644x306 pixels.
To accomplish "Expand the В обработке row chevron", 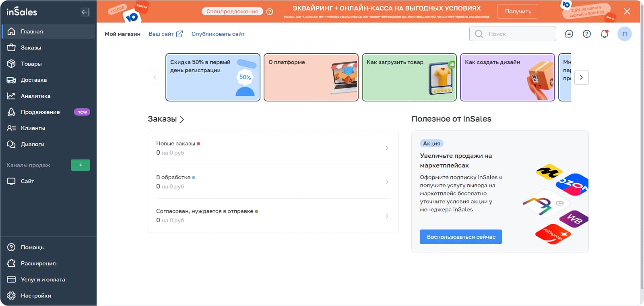I will tap(387, 182).
